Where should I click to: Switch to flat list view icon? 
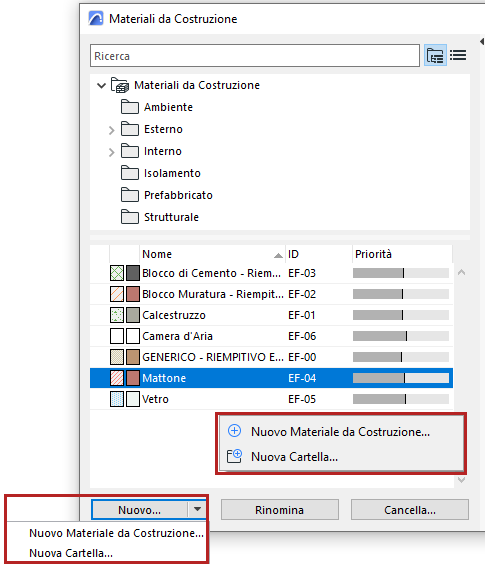click(458, 55)
